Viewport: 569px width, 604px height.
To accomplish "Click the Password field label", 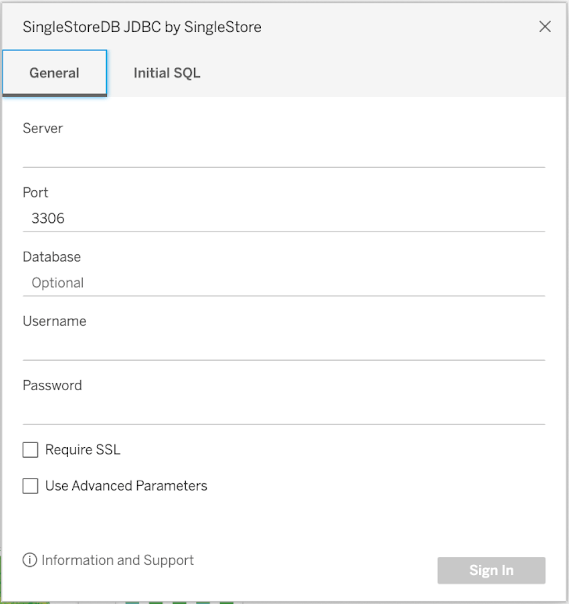I will [52, 386].
